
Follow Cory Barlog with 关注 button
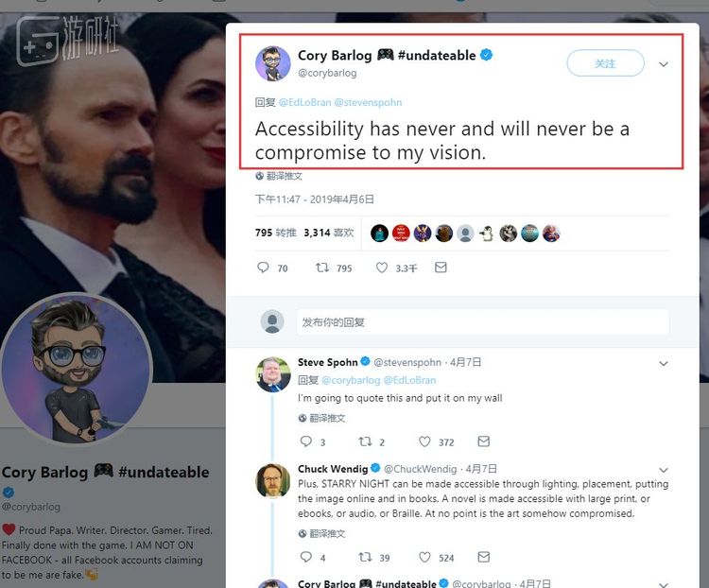pos(605,63)
